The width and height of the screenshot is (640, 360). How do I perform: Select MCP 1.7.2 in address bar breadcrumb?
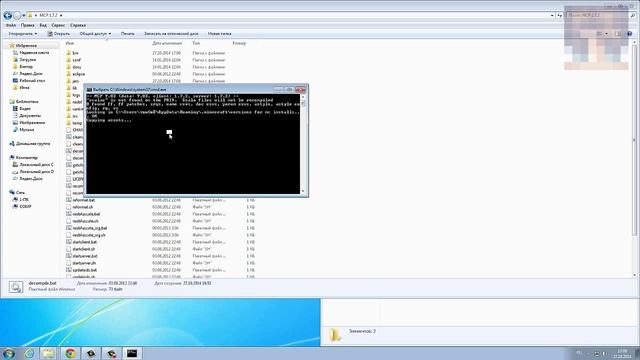click(x=49, y=15)
